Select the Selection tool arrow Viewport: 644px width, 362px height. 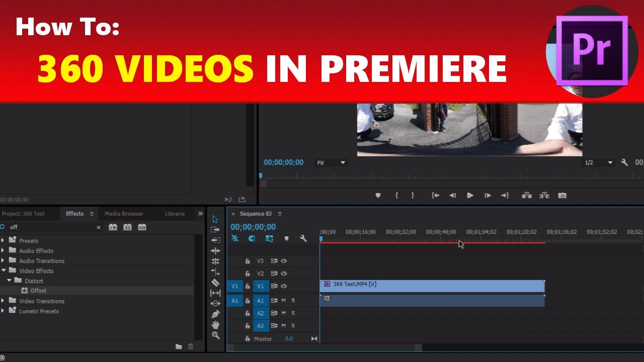(x=215, y=219)
